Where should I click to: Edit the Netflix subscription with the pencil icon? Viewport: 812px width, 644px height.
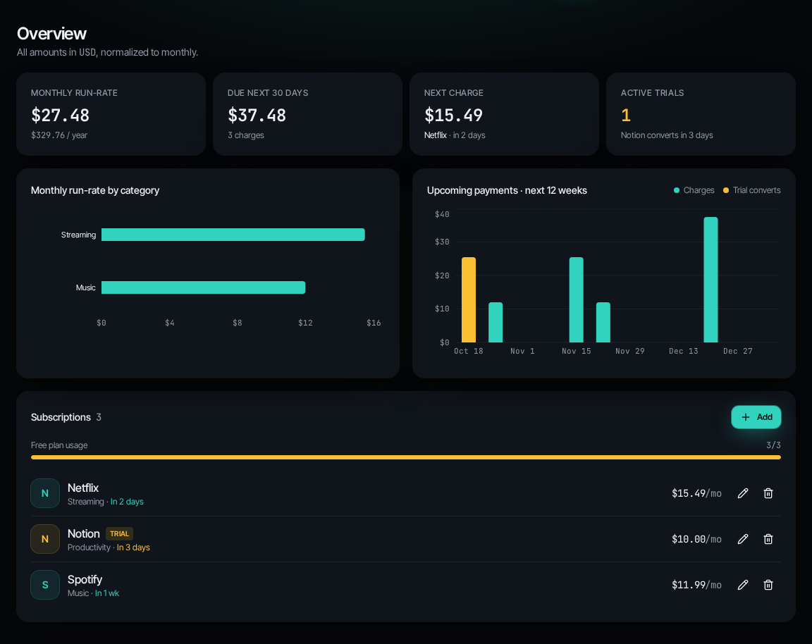pos(743,493)
